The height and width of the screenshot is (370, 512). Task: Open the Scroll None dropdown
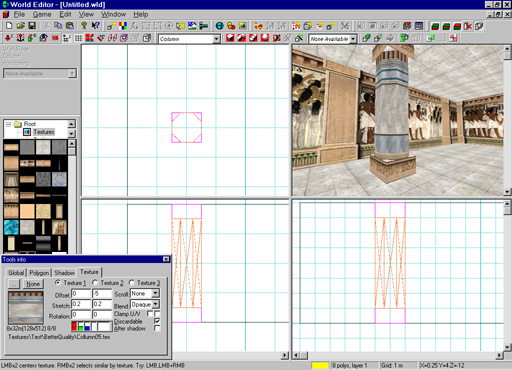[x=155, y=293]
